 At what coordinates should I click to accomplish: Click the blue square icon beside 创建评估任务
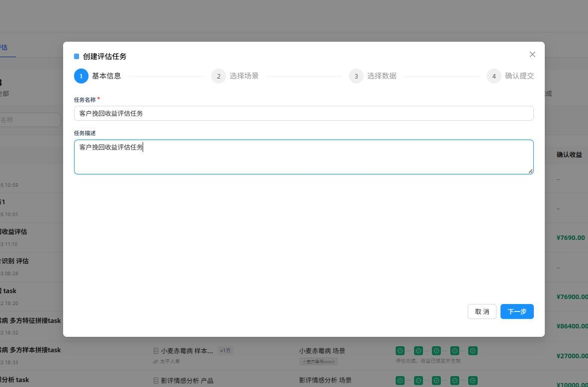pyautogui.click(x=77, y=56)
